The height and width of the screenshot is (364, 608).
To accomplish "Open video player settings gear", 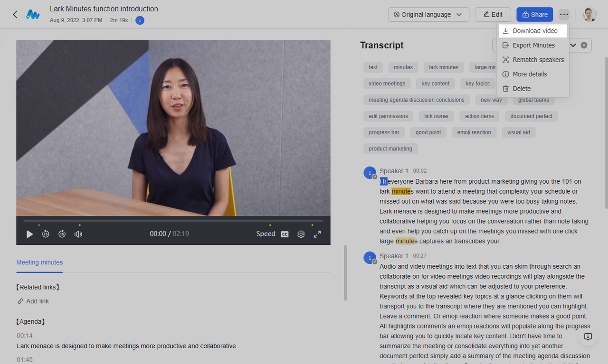I will click(301, 234).
